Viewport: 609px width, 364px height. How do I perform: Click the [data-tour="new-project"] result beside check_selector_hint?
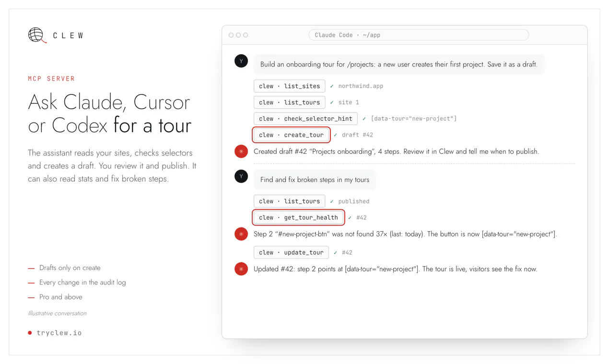coord(414,119)
